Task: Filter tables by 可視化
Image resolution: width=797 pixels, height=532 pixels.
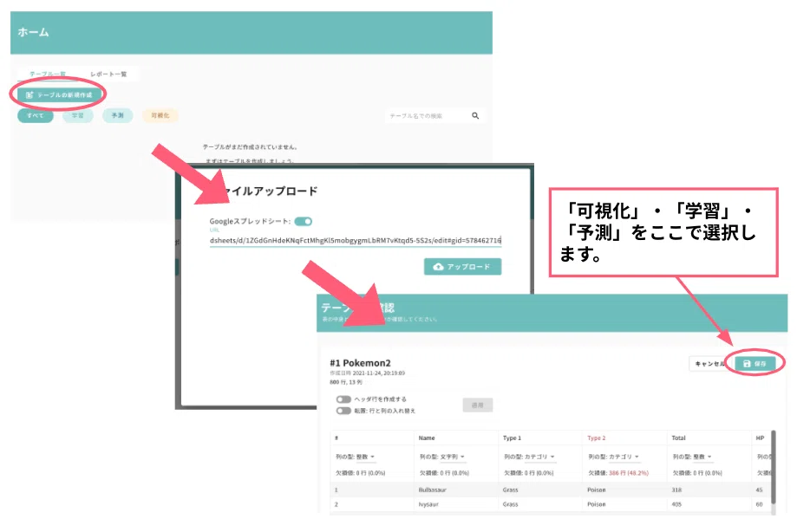Action: (x=160, y=116)
